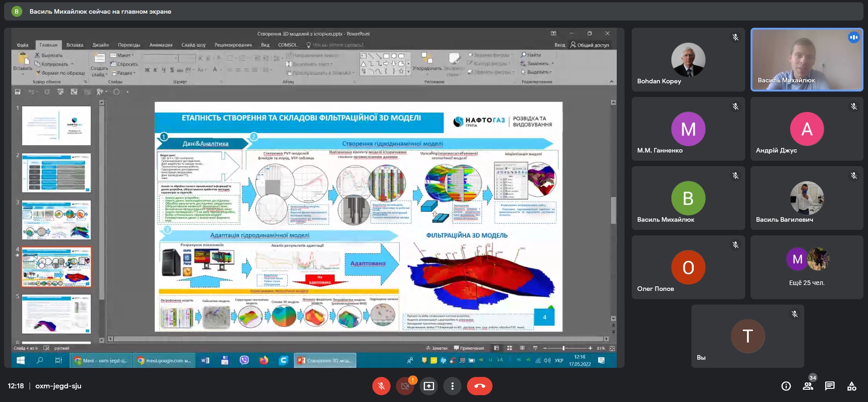Switch to the 'Вставка' ribbon tab
Viewport: 868px width, 402px height.
pos(75,45)
